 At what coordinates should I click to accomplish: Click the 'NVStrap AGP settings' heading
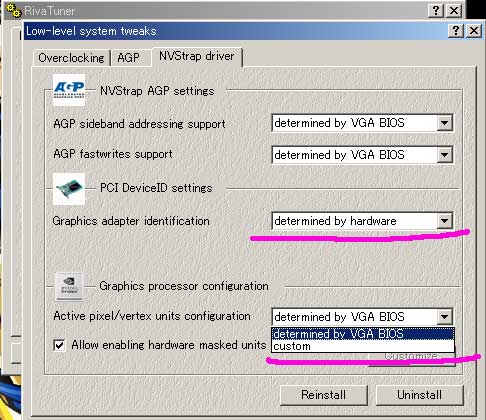click(157, 91)
